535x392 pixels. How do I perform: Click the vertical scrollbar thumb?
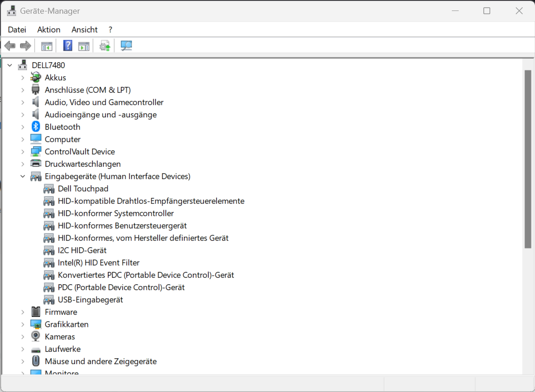(528, 160)
